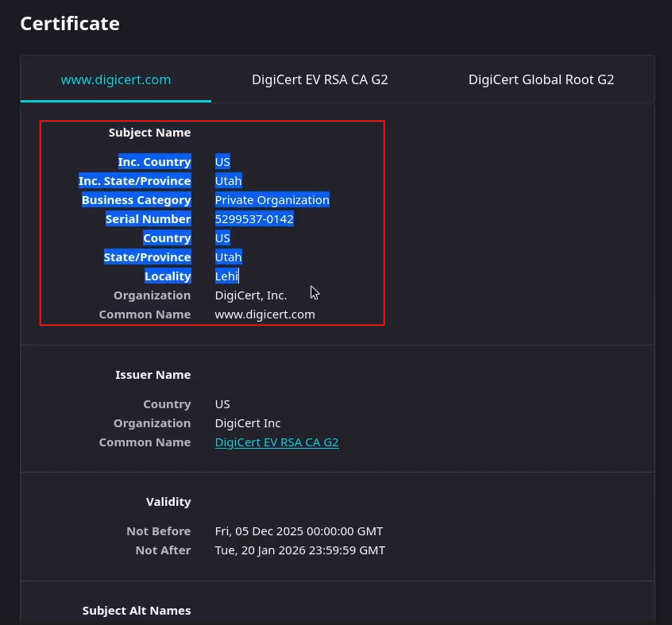The width and height of the screenshot is (672, 625).
Task: Click the Subject Alt Names heading
Action: pos(137,611)
